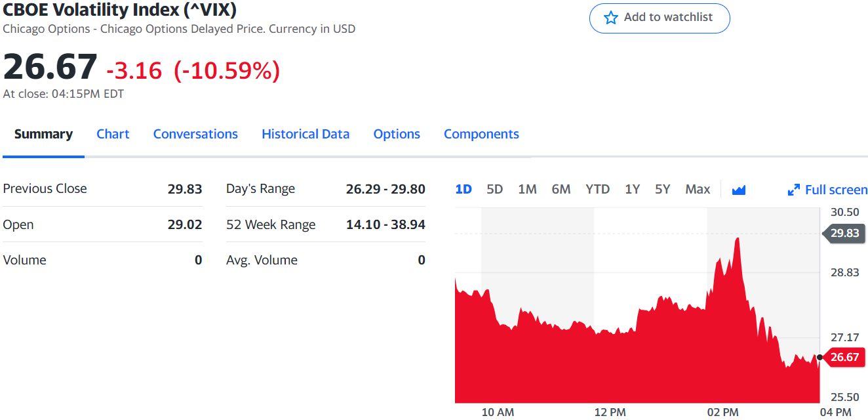Click the 28.83 price axis label

coord(844,272)
